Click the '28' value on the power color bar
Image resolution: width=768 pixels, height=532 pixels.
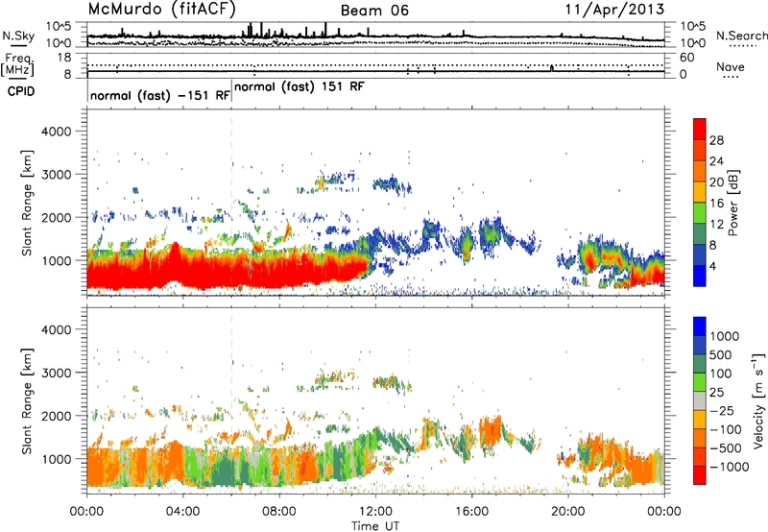[x=716, y=140]
